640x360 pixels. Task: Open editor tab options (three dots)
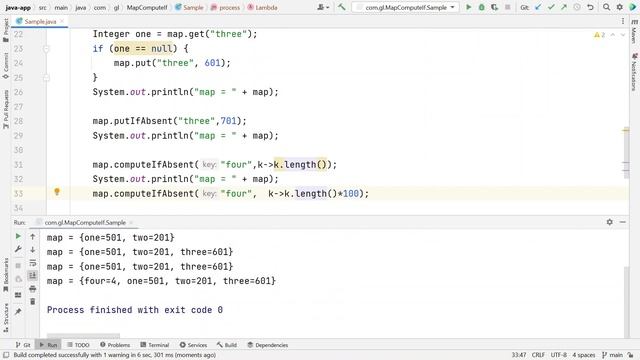tap(623, 21)
